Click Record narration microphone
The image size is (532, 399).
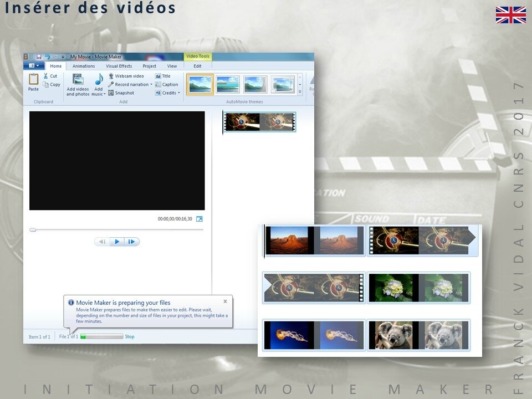click(x=128, y=84)
